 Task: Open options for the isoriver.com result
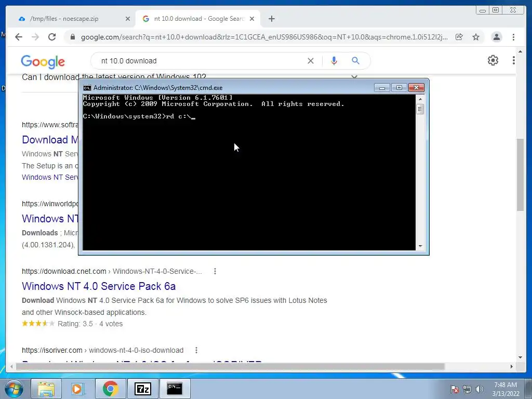196,350
